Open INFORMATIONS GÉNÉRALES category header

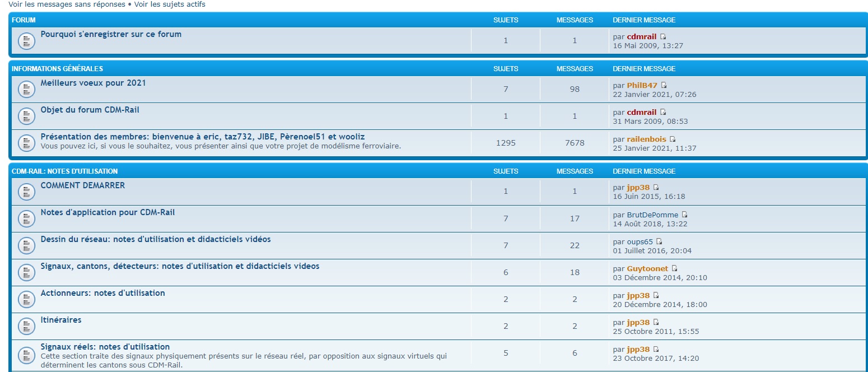tap(57, 69)
